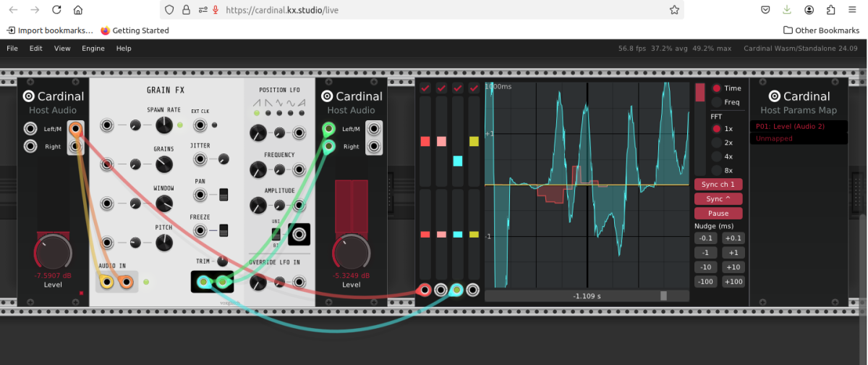Click the Position LFO output jack

(299, 235)
